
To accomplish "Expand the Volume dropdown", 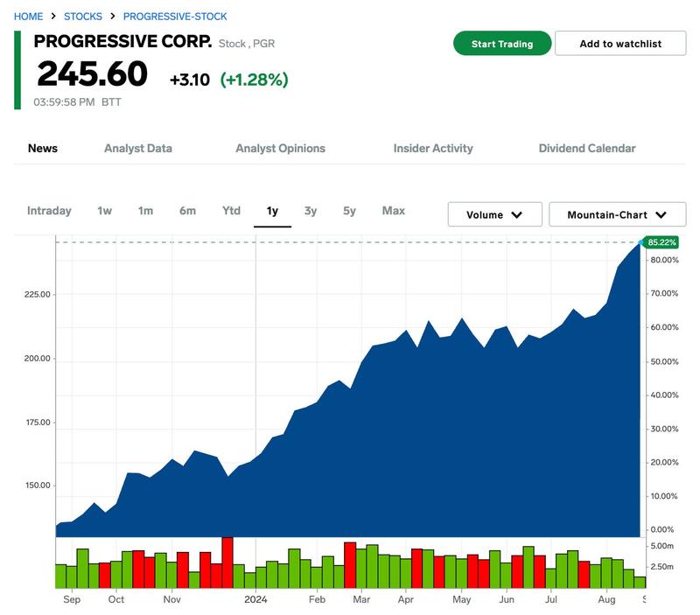I will [495, 214].
